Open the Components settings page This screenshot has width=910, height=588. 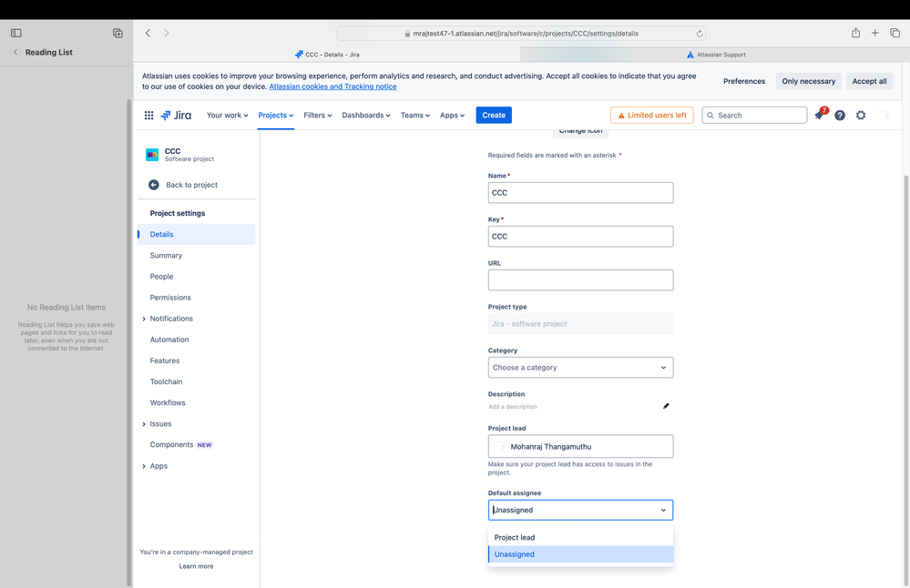tap(196, 445)
